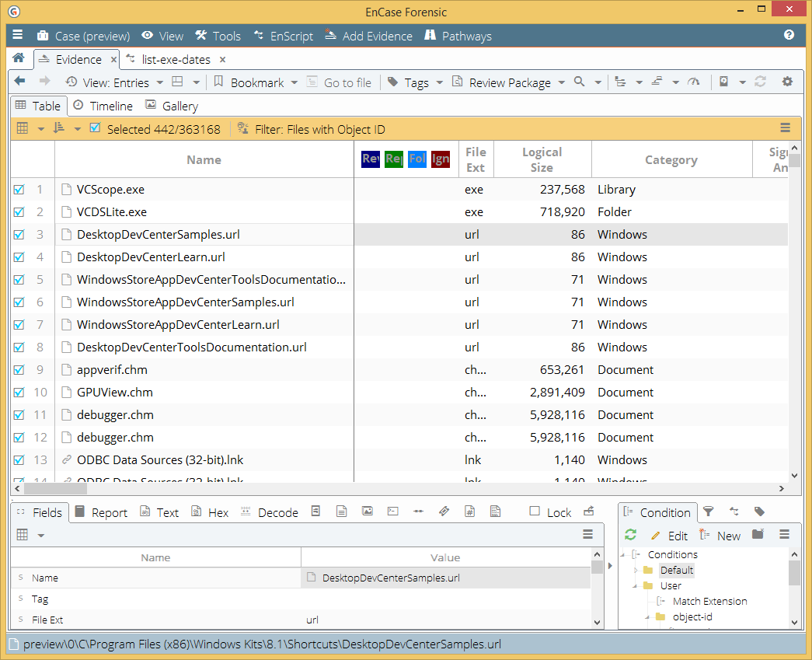Open the Hash sets icon in lower pane
This screenshot has width=812, height=660.
tap(469, 512)
